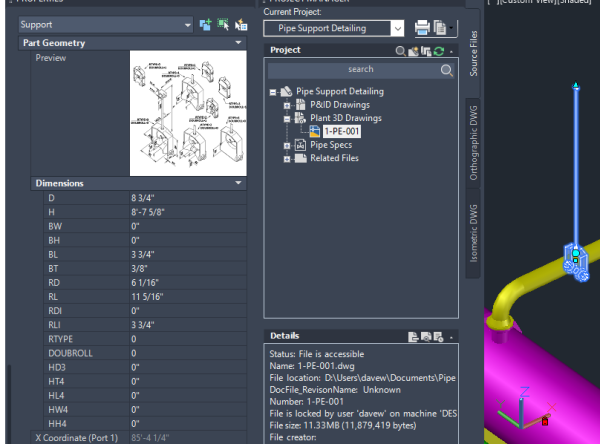Select P&ID Drawings in the project tree

tap(340, 104)
